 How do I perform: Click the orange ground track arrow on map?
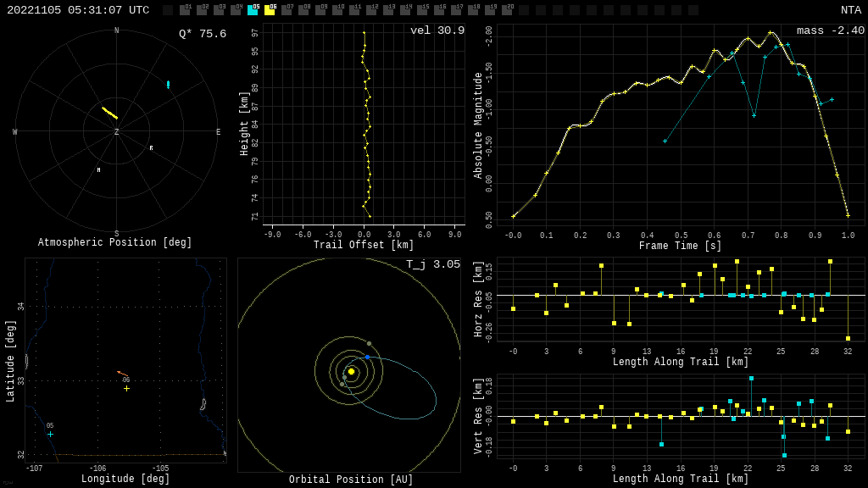tap(122, 373)
